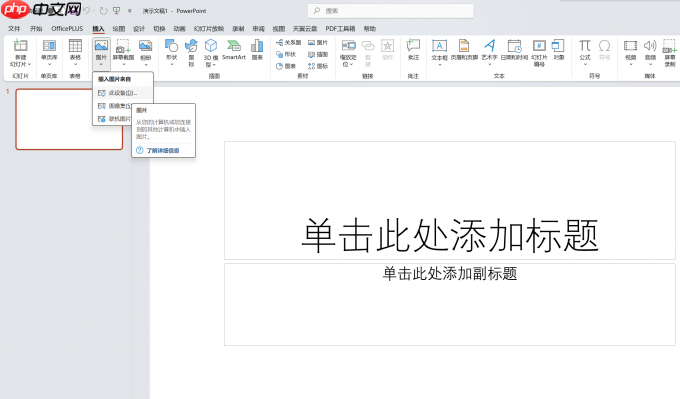Click the 屏幕录制 screen recording icon

tap(670, 46)
